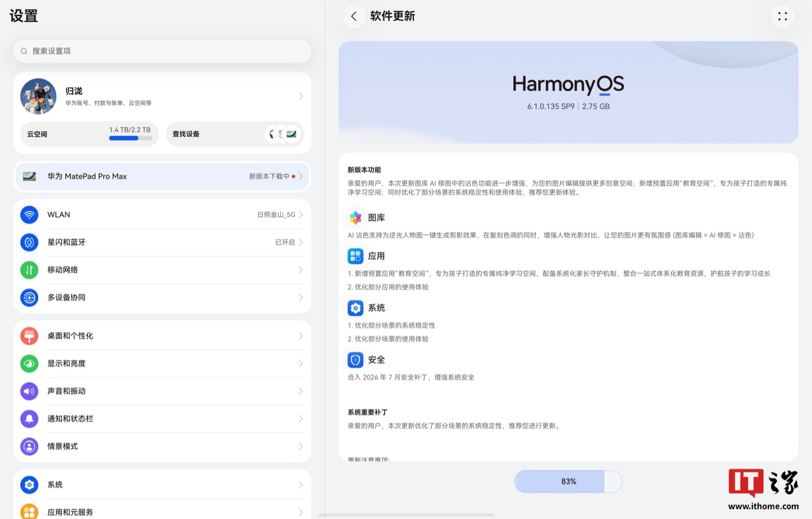Image resolution: width=812 pixels, height=519 pixels.
Task: Expand the WLAN row chevron
Action: coord(301,215)
